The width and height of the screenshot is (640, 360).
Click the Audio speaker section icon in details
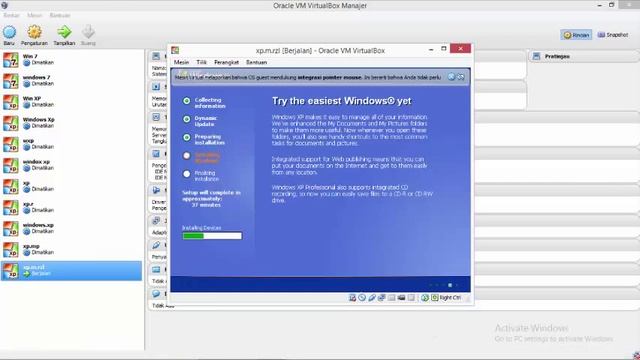coord(156,190)
